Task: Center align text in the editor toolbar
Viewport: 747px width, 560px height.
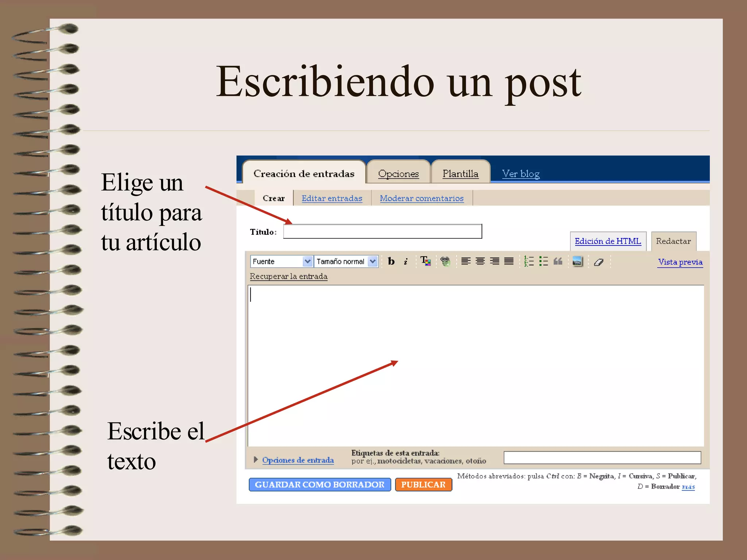Action: (x=480, y=261)
